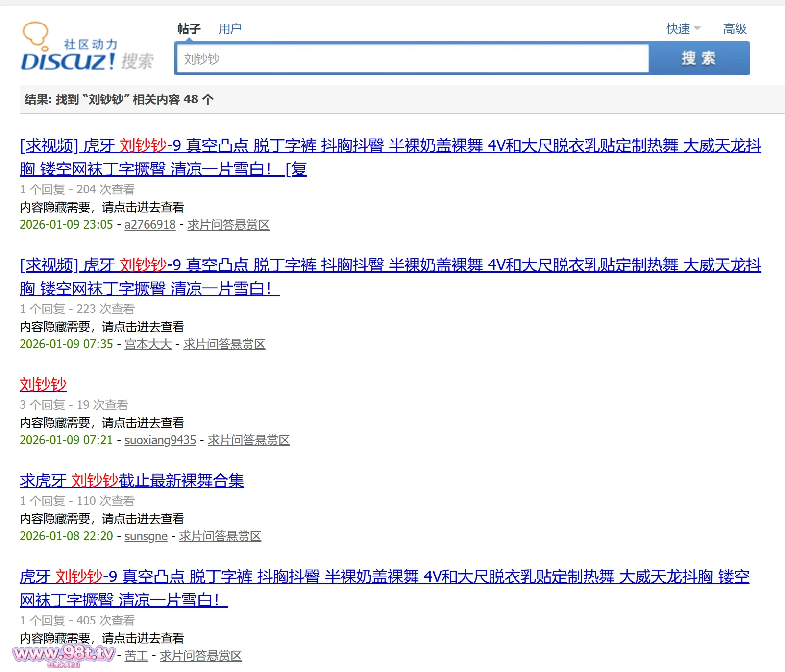The height and width of the screenshot is (672, 785).
Task: Focus the search box containing 刘钞钞
Action: [412, 59]
